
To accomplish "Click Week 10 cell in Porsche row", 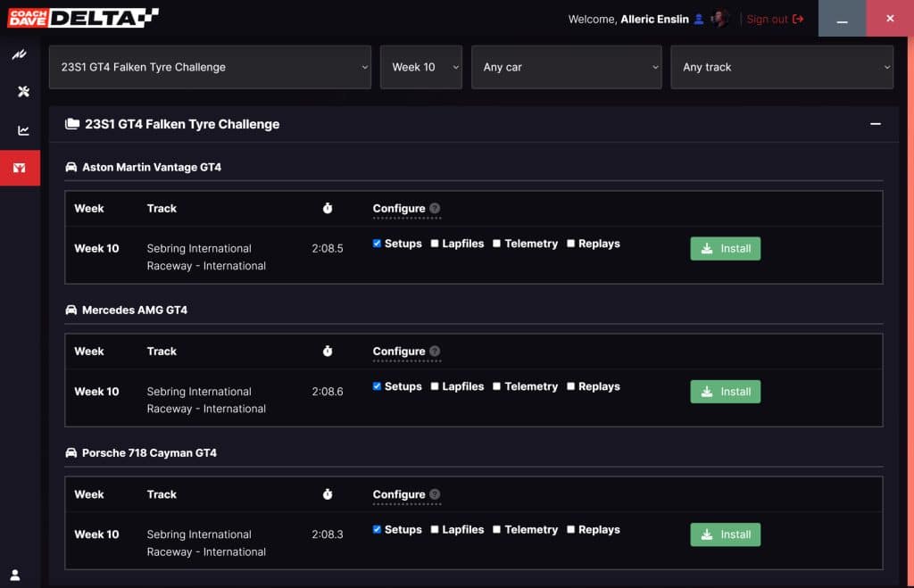I will coord(96,534).
